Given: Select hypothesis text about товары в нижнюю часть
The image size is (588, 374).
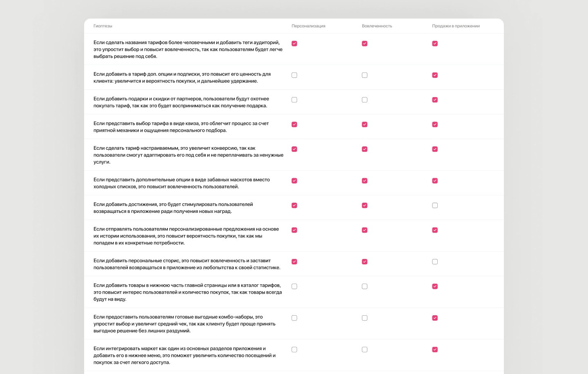Looking at the screenshot, I should (187, 292).
